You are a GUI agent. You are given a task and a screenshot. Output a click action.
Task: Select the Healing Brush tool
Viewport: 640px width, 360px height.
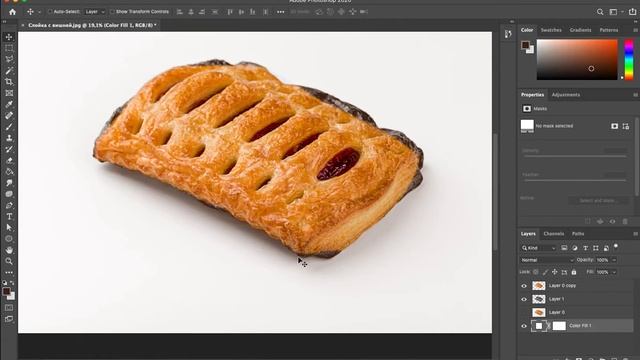pos(9,116)
